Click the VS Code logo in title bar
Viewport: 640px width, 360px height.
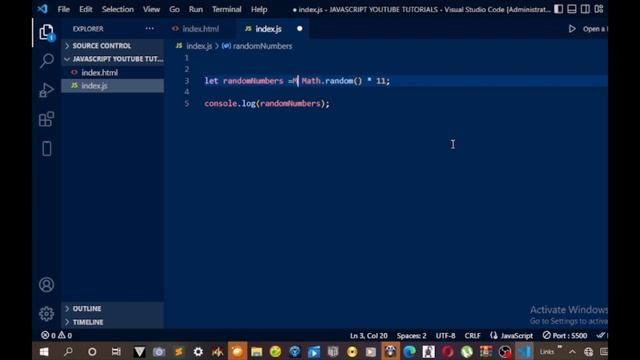pos(43,9)
